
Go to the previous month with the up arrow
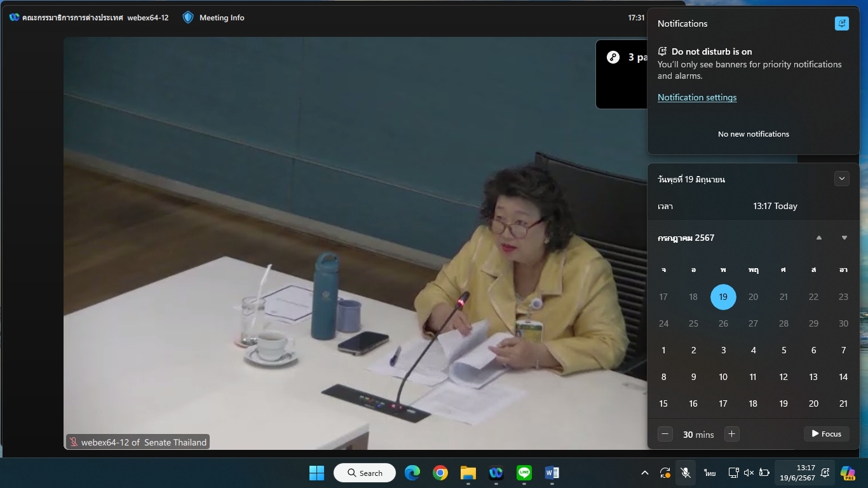point(819,238)
